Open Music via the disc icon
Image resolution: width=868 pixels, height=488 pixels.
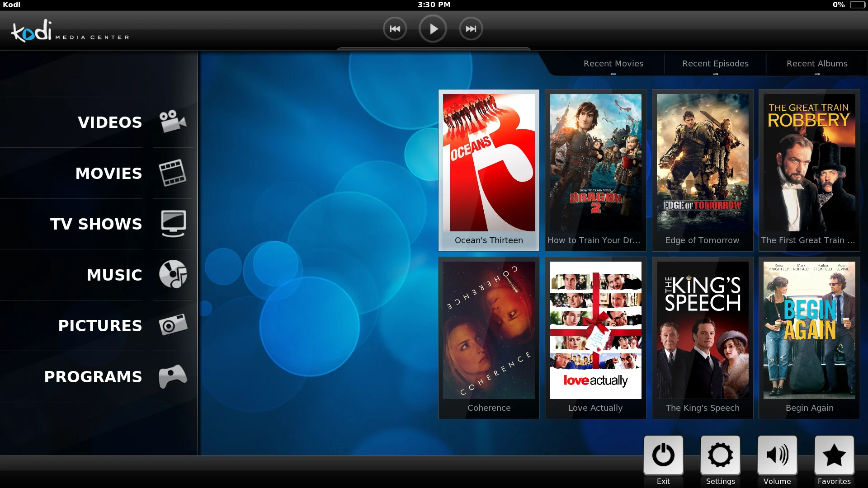tap(173, 274)
